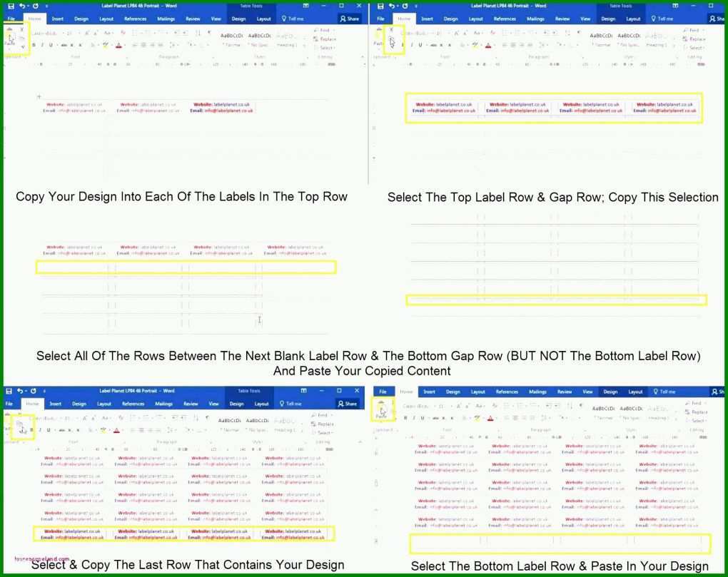Open Select dropdown in top-right Word window

click(x=694, y=48)
